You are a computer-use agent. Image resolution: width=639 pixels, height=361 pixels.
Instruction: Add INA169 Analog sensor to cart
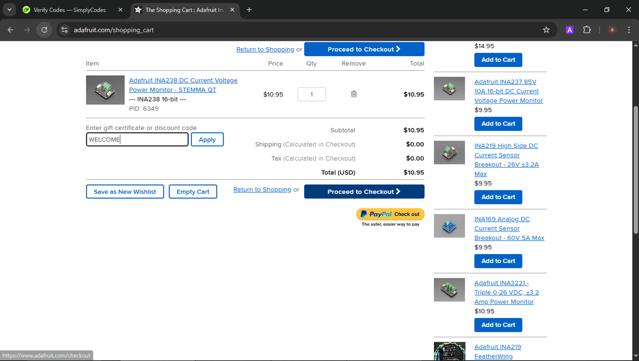point(498,261)
